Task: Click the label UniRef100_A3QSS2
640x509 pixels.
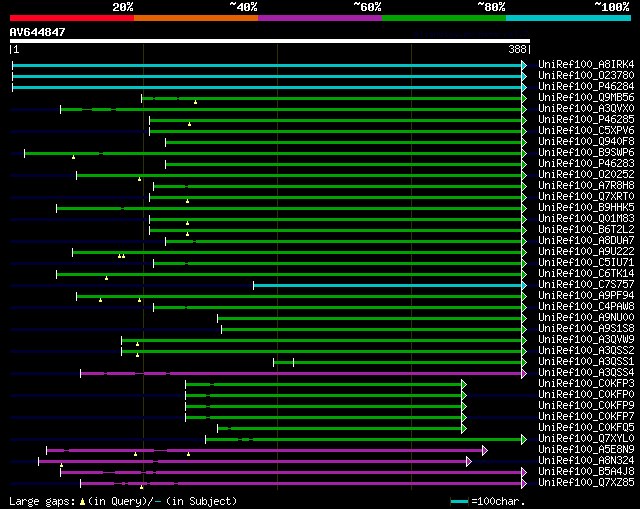Action: pyautogui.click(x=586, y=351)
